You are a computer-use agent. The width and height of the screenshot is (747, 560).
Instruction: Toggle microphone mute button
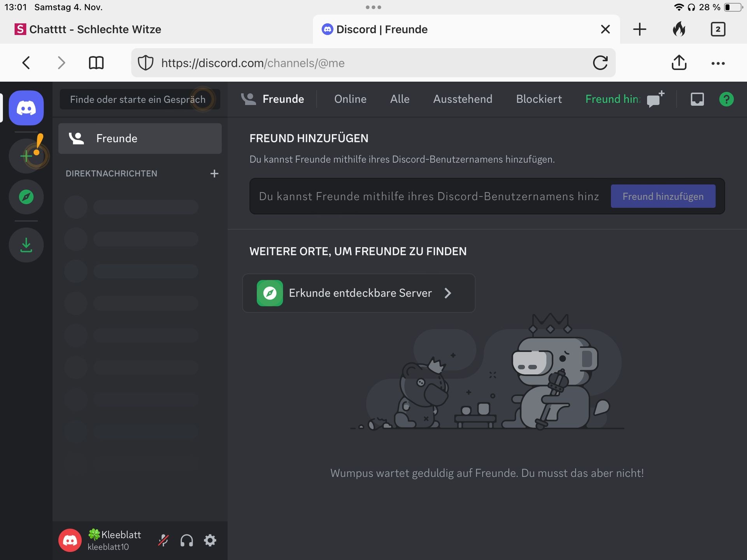pos(163,540)
